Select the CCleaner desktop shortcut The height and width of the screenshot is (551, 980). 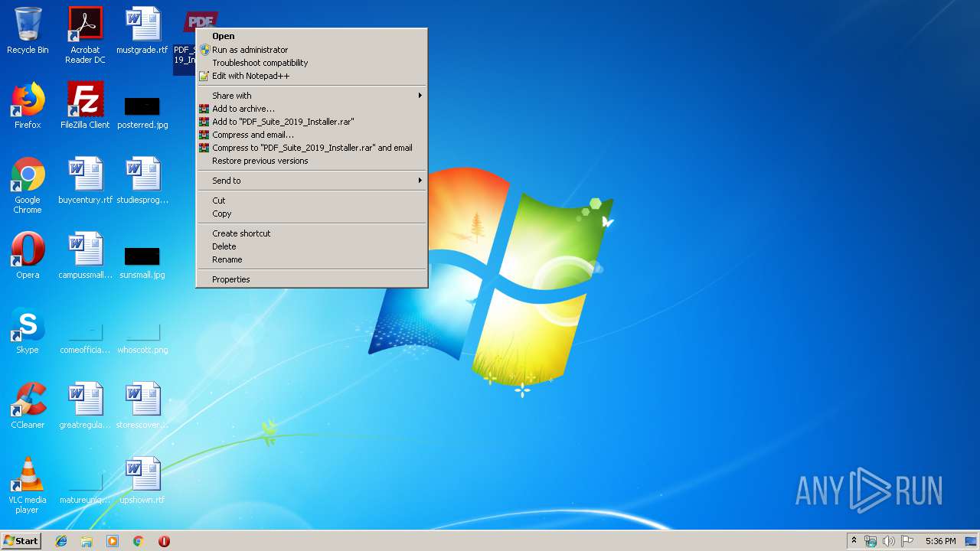(x=28, y=406)
